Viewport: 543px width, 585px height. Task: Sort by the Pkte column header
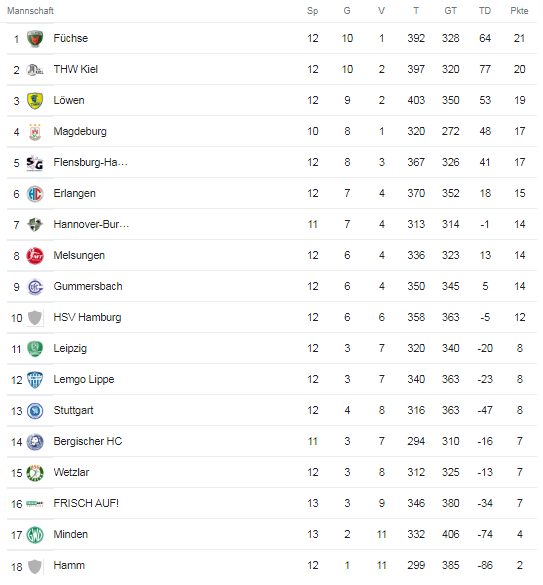[519, 11]
